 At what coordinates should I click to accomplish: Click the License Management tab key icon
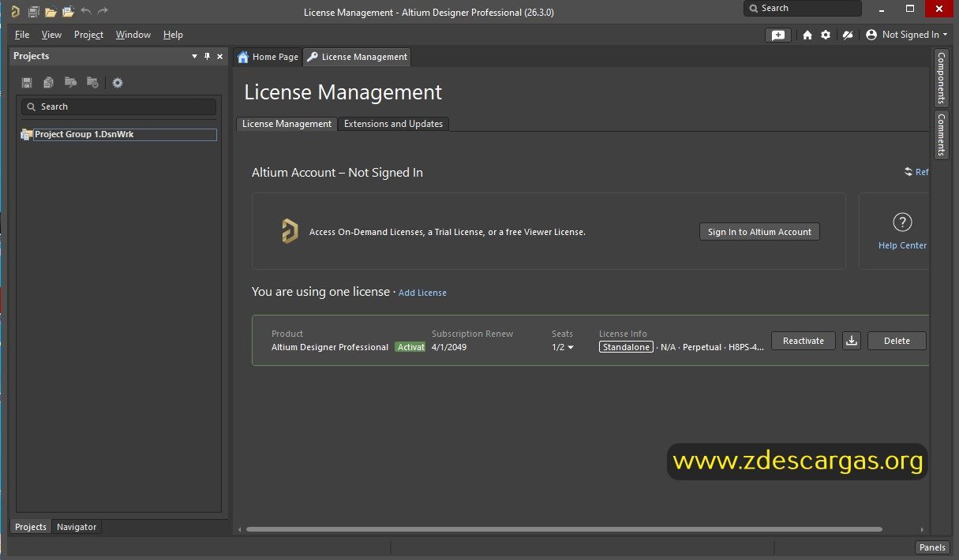(x=313, y=57)
